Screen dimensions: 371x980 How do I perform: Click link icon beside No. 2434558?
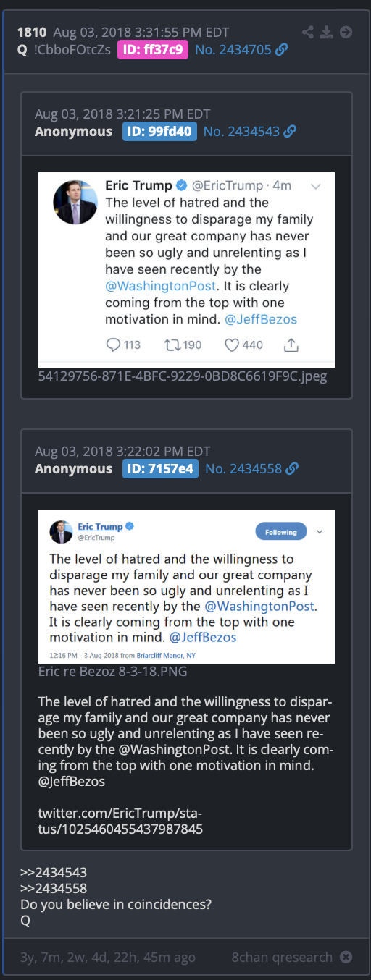point(292,468)
